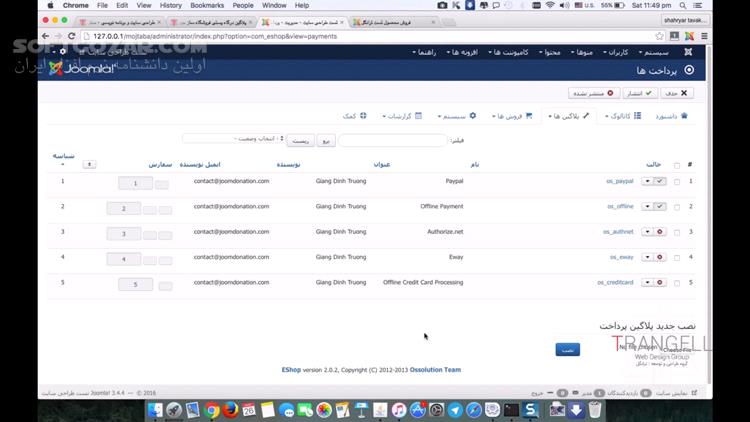
Task: Open status arrow dropdown for os_offline
Action: 647,206
